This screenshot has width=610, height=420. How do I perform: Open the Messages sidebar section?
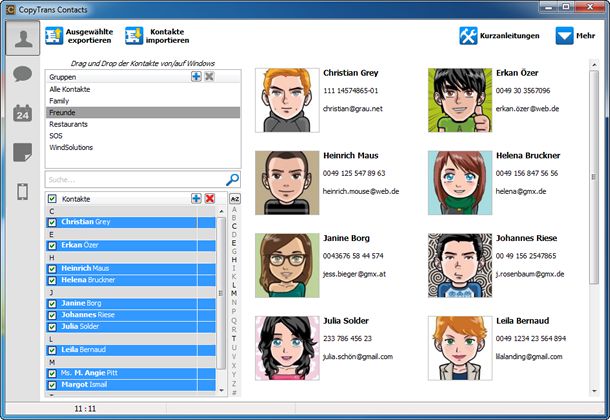tap(23, 74)
